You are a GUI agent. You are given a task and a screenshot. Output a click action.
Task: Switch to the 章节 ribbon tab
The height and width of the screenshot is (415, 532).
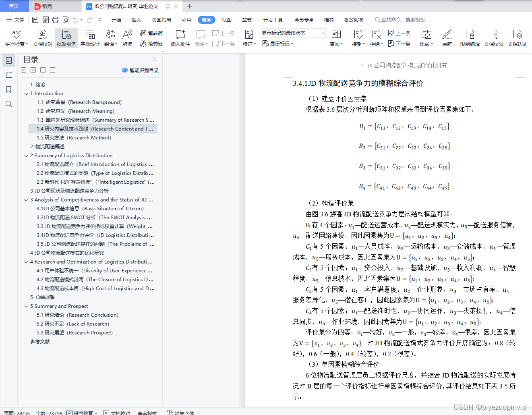(x=247, y=20)
